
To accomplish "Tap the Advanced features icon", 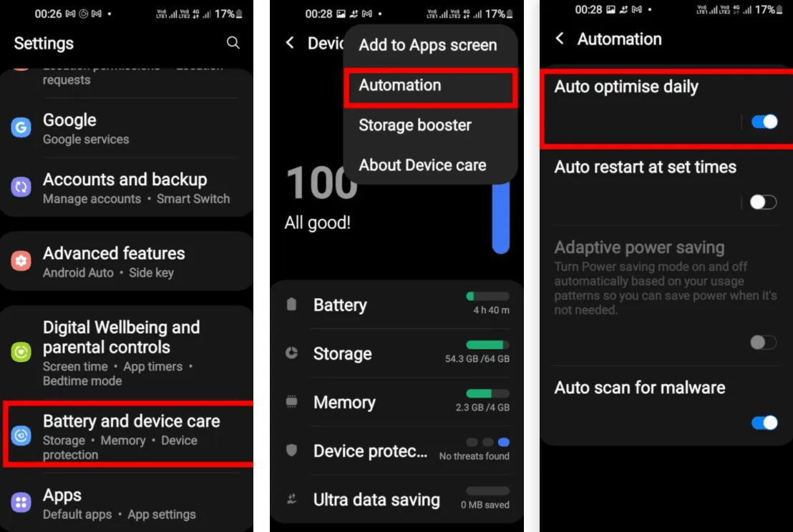I will coord(21,261).
